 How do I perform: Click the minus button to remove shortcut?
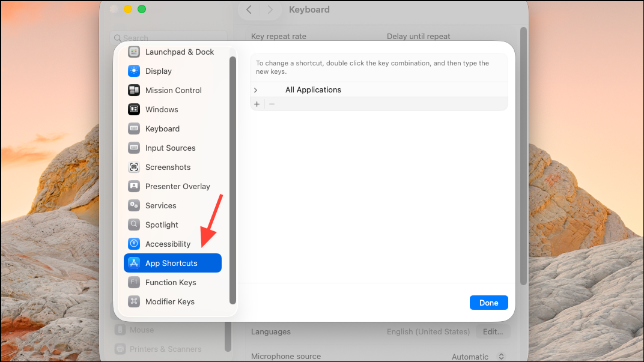click(x=272, y=104)
